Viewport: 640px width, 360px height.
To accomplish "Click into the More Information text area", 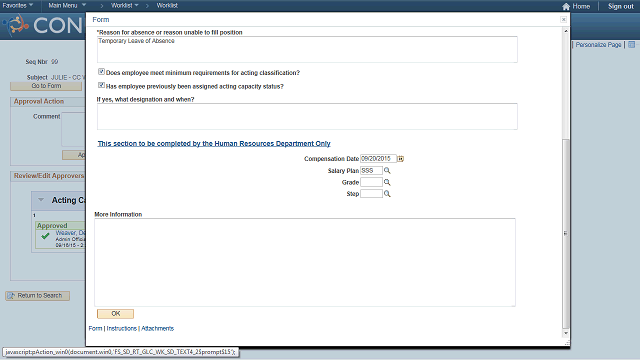I will [305, 262].
